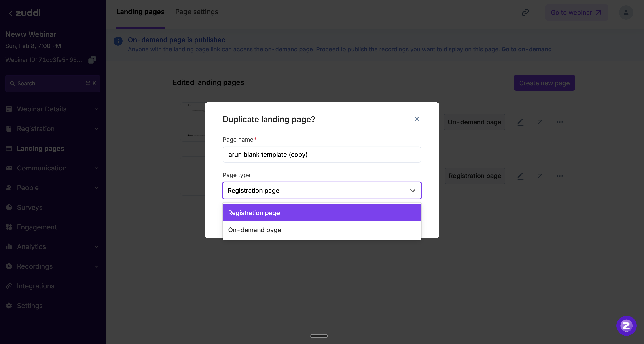Click the Page name input field
The height and width of the screenshot is (344, 644).
coord(322,155)
